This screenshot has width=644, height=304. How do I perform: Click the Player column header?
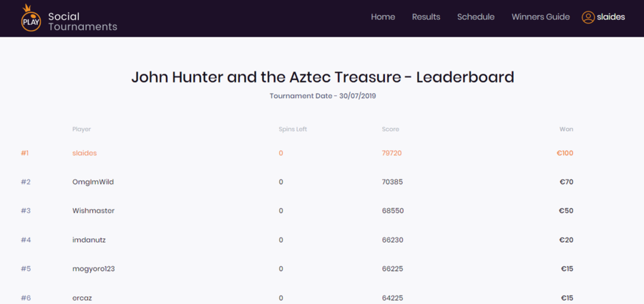click(82, 129)
